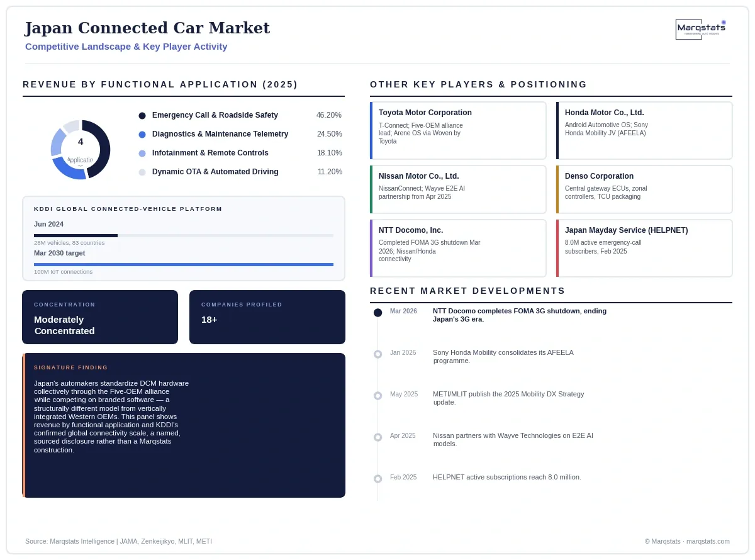Click the Android Automotive OS description under Honda

pos(607,129)
